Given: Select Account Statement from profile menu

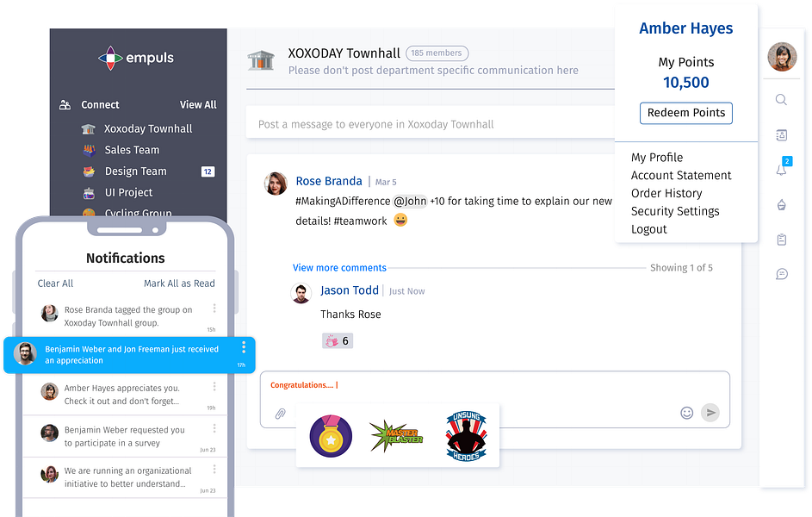Looking at the screenshot, I should 681,176.
